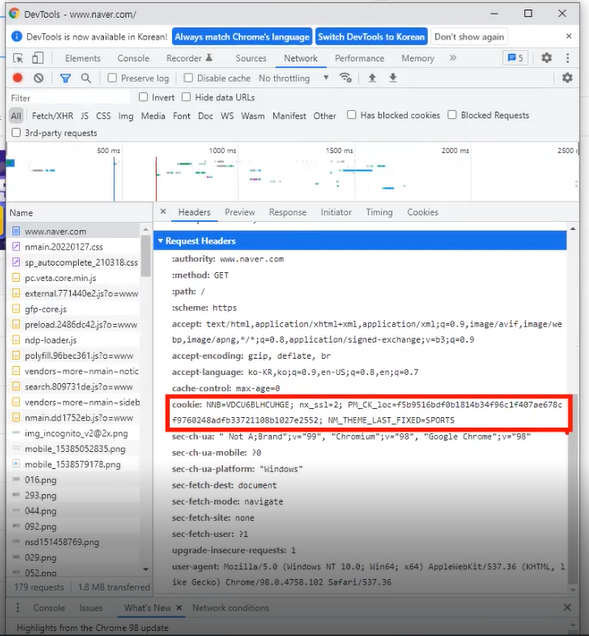Select mobile_1538579178.png request
The width and height of the screenshot is (589, 636).
pos(73,464)
